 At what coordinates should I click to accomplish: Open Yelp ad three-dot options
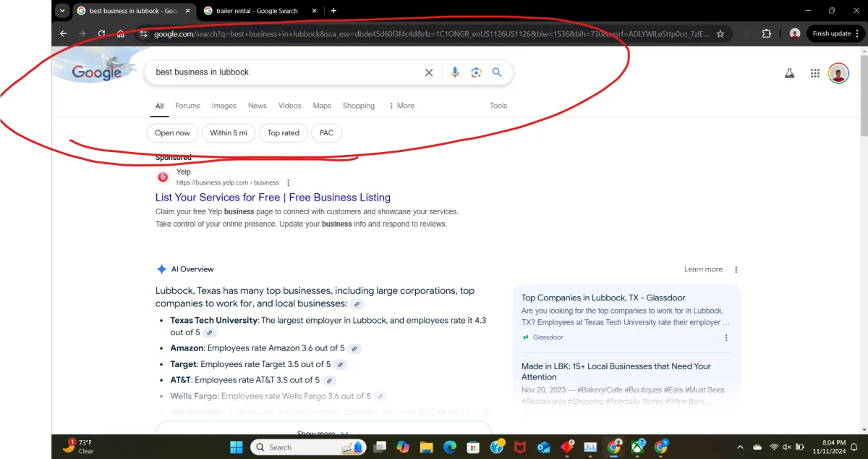coord(288,183)
